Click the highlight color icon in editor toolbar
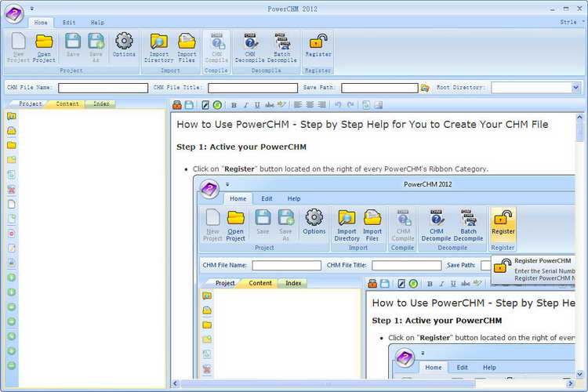588x392 pixels. pyautogui.click(x=281, y=105)
